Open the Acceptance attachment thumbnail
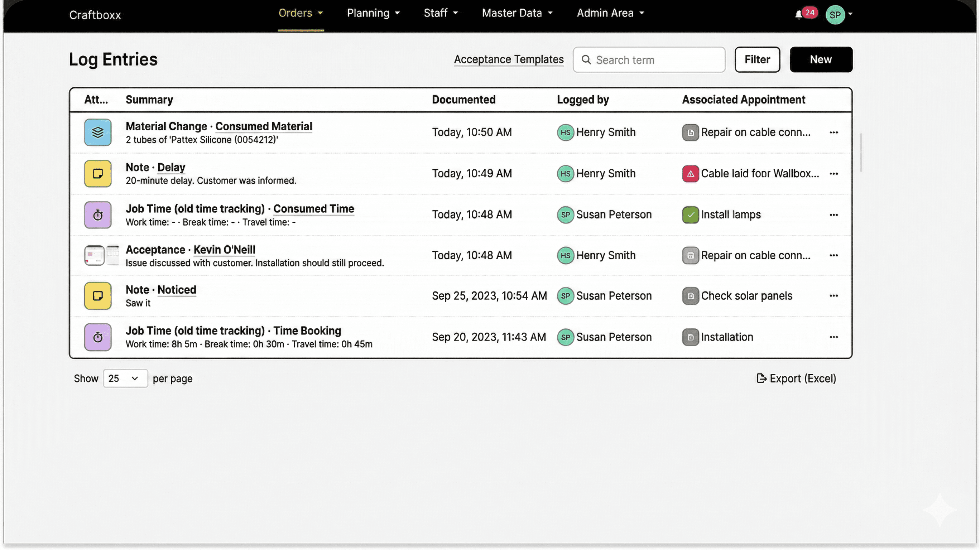 (94, 256)
